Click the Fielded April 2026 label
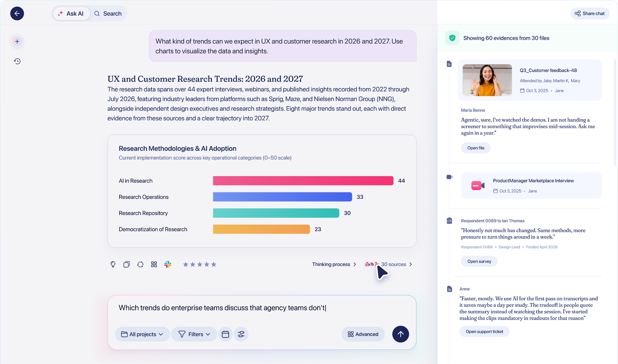This screenshot has width=618, height=364. (x=542, y=247)
